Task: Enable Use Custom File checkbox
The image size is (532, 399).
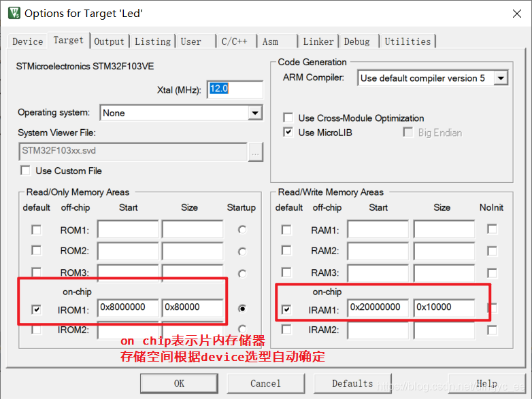Action: click(x=25, y=170)
